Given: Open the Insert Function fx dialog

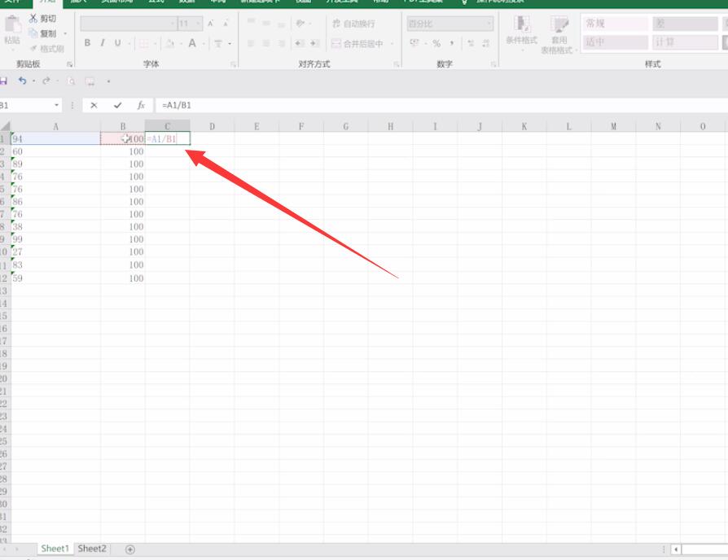Looking at the screenshot, I should point(141,105).
